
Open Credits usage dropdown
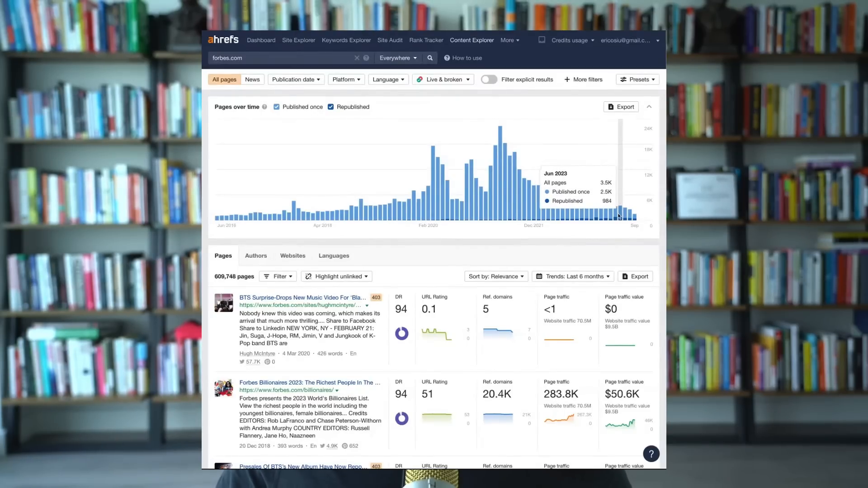tap(572, 40)
